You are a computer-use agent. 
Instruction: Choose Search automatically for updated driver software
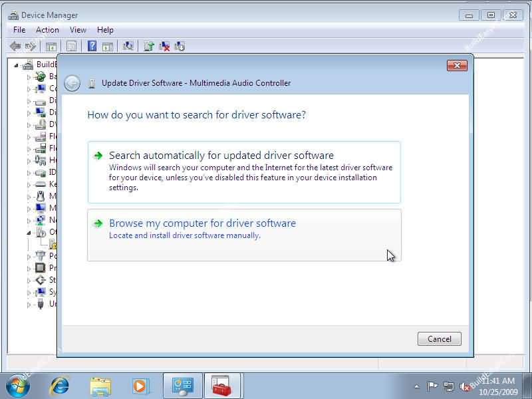pos(244,172)
